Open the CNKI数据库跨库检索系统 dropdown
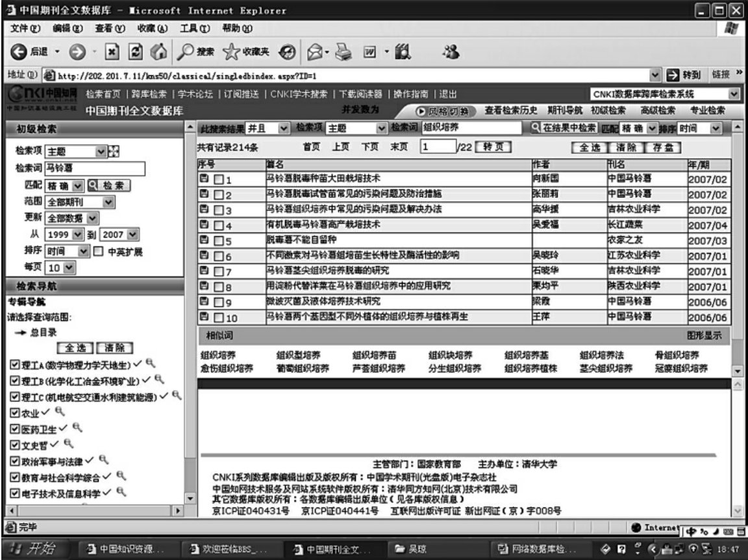 [x=665, y=94]
